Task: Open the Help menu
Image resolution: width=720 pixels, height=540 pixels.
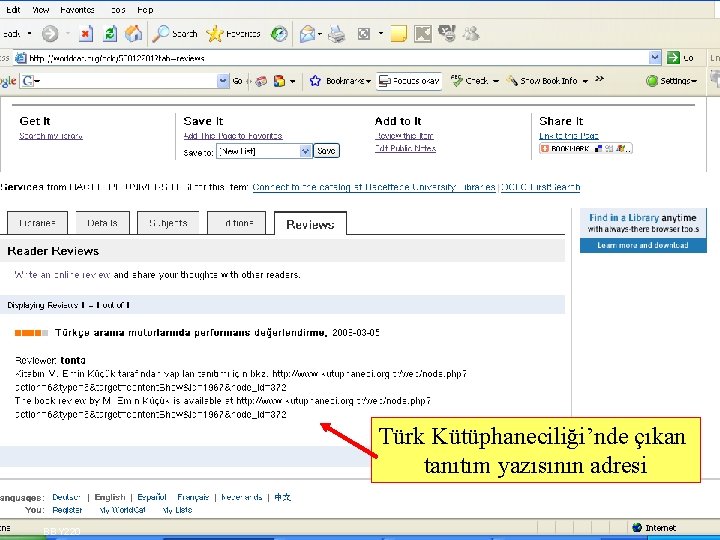Action: click(145, 10)
